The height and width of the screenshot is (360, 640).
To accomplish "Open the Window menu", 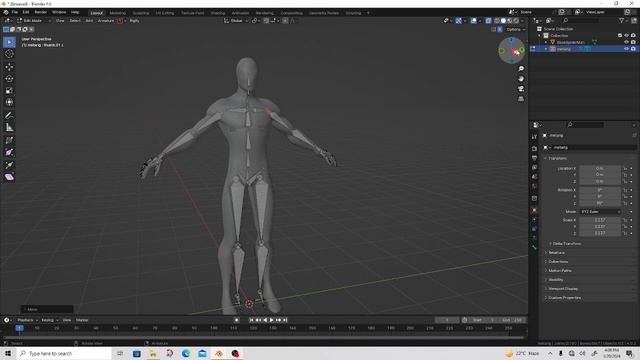I will [x=59, y=12].
